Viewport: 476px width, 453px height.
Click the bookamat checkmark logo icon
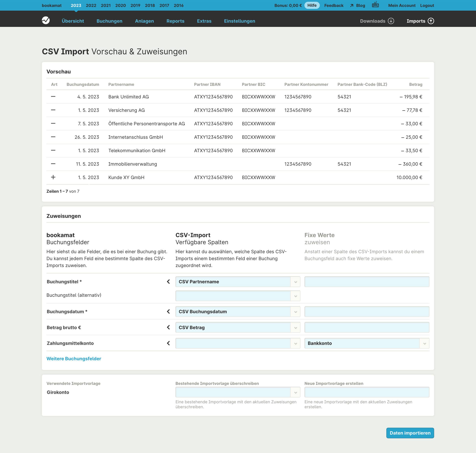pos(46,21)
